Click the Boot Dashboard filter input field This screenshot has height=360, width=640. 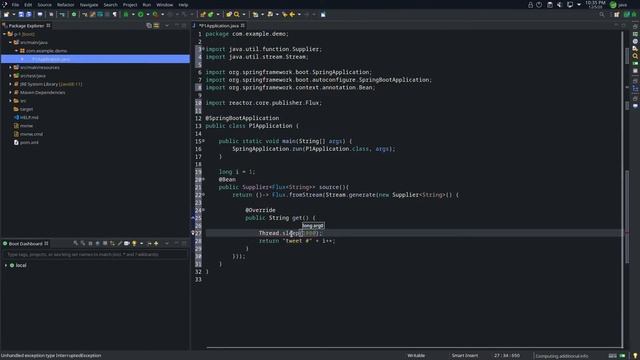click(x=95, y=255)
